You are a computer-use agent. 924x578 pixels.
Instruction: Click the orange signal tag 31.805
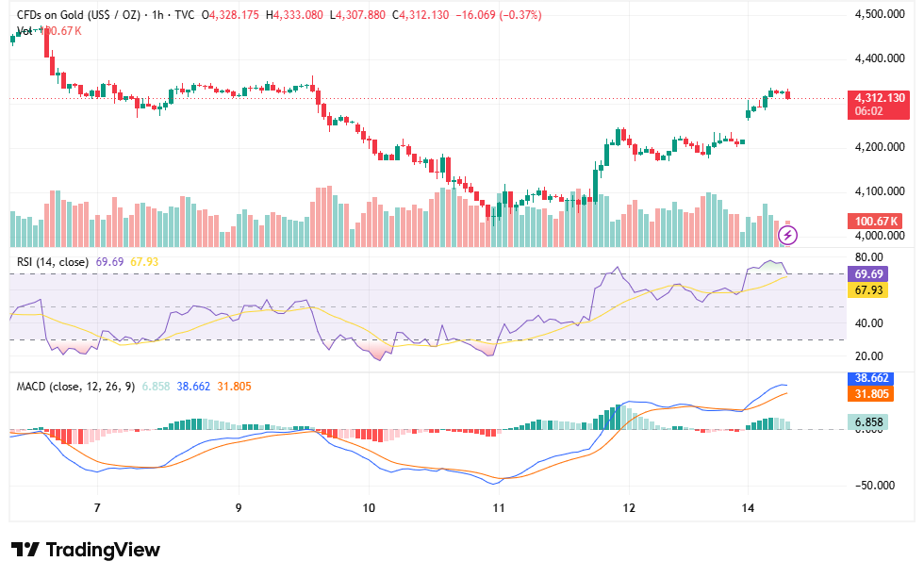871,393
